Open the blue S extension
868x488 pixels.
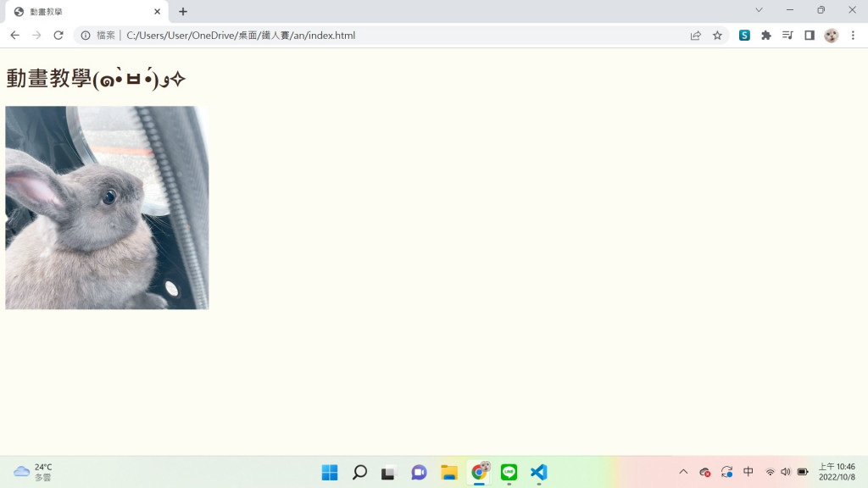click(x=744, y=36)
